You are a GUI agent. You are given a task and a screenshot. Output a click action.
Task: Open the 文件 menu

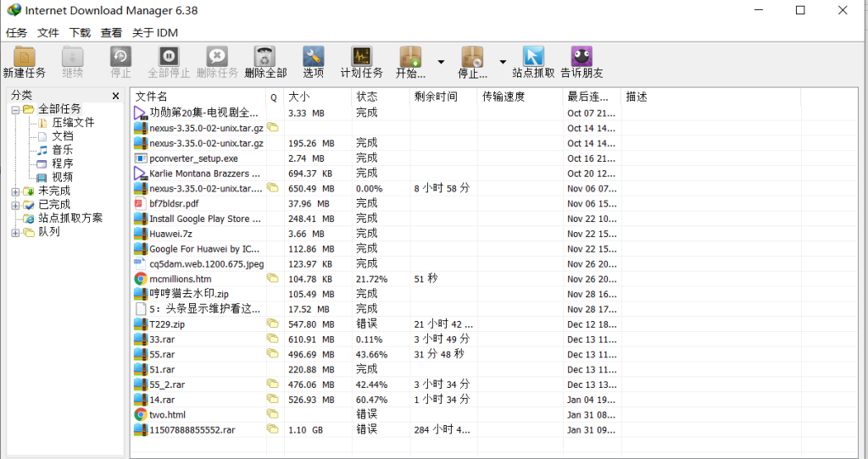point(48,33)
